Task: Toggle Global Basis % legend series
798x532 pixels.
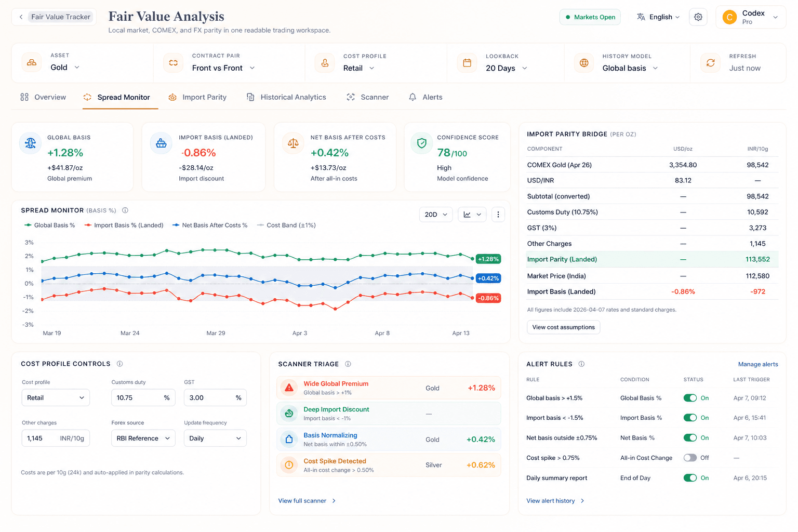Action: point(50,225)
